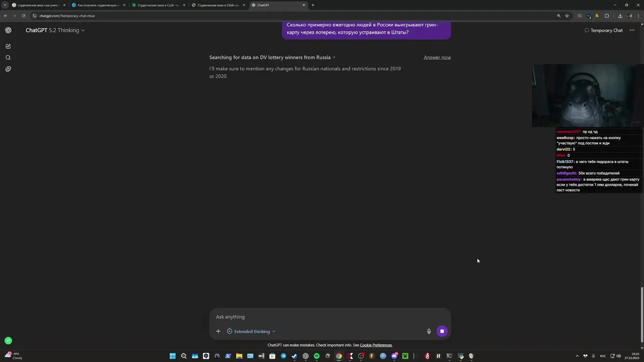Image resolution: width=644 pixels, height=362 pixels.
Task: Focus the 'Ask anything' message box
Action: click(x=330, y=317)
